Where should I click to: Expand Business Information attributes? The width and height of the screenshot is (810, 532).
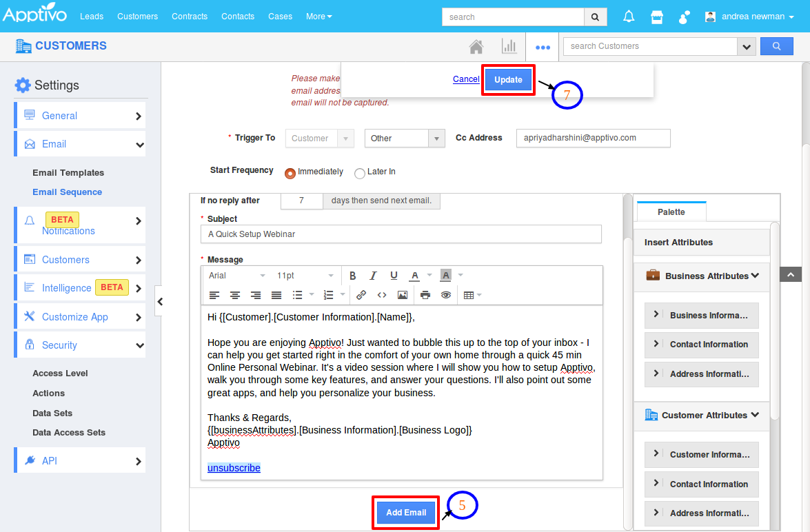[x=702, y=316]
